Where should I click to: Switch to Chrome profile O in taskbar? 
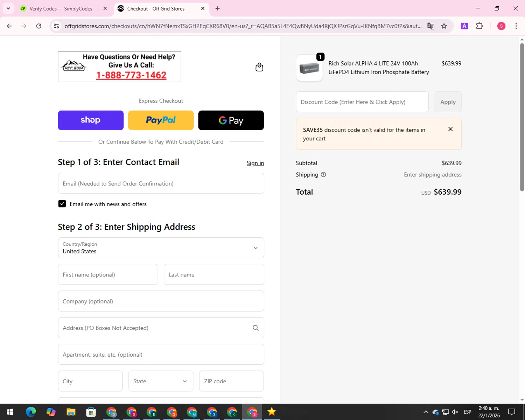click(x=232, y=412)
